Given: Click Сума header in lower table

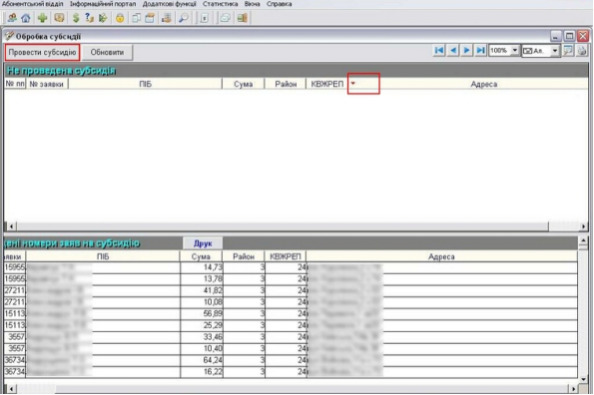Looking at the screenshot, I should click(201, 257).
